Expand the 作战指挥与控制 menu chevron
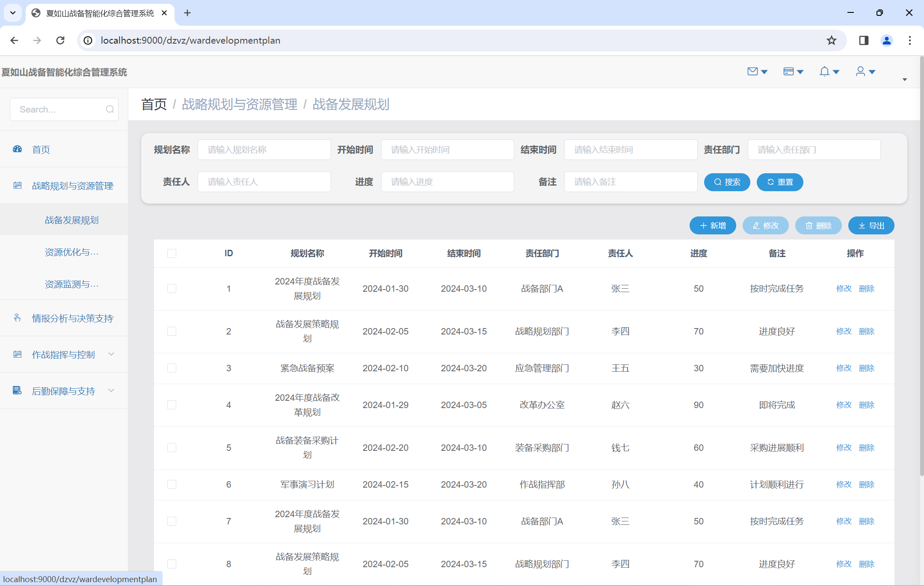This screenshot has width=924, height=586. click(x=111, y=354)
